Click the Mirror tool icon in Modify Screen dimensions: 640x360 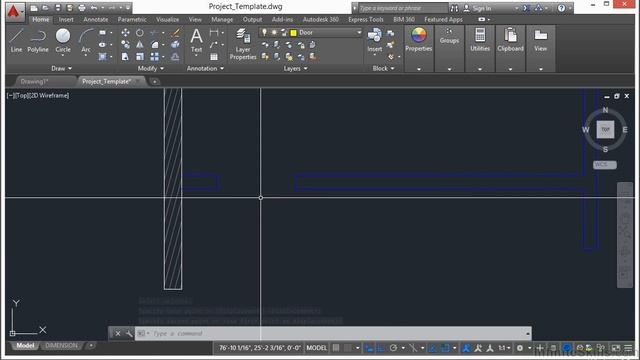coord(140,44)
